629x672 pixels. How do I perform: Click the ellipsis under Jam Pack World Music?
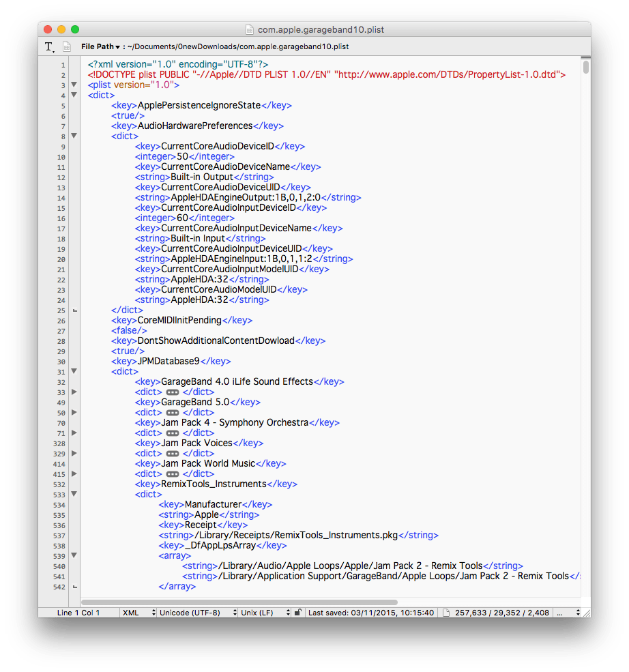[173, 474]
